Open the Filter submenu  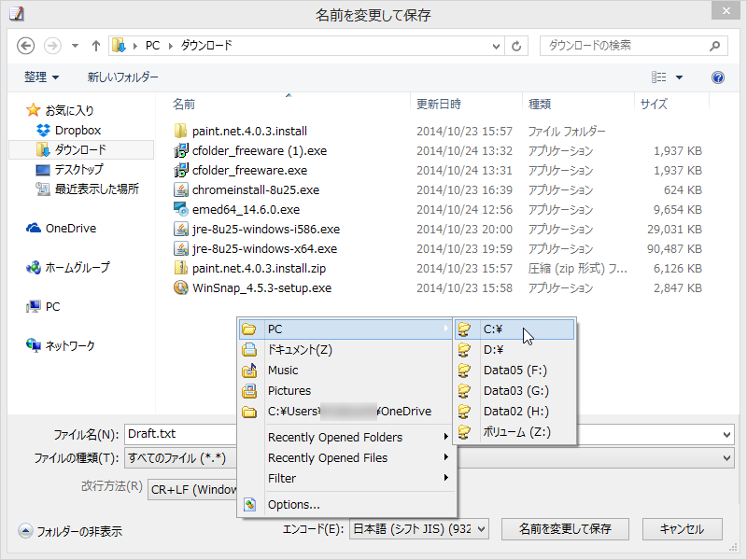tap(345, 478)
